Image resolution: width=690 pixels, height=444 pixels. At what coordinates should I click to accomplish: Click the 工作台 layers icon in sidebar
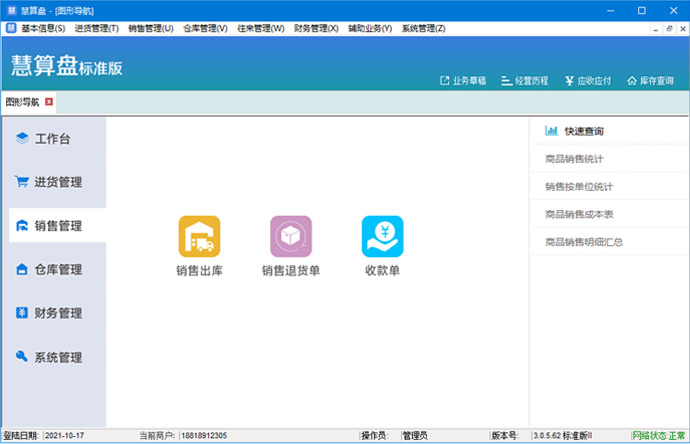(22, 138)
